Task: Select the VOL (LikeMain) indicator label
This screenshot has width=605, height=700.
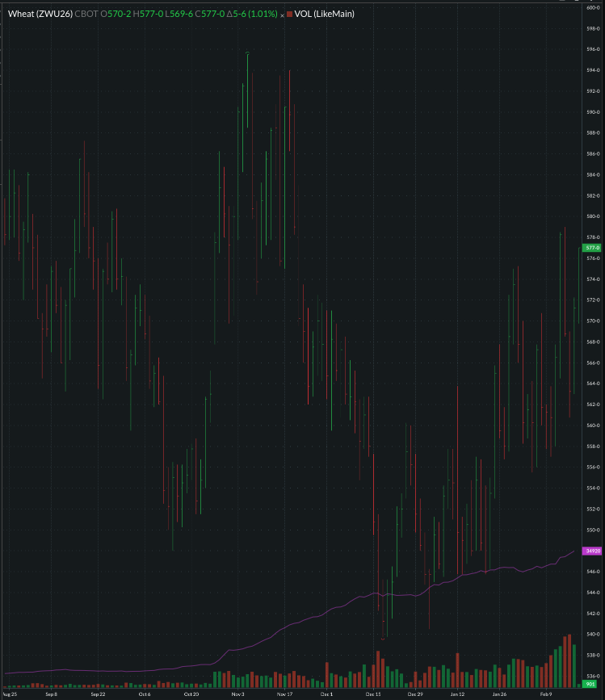Action: click(x=325, y=14)
